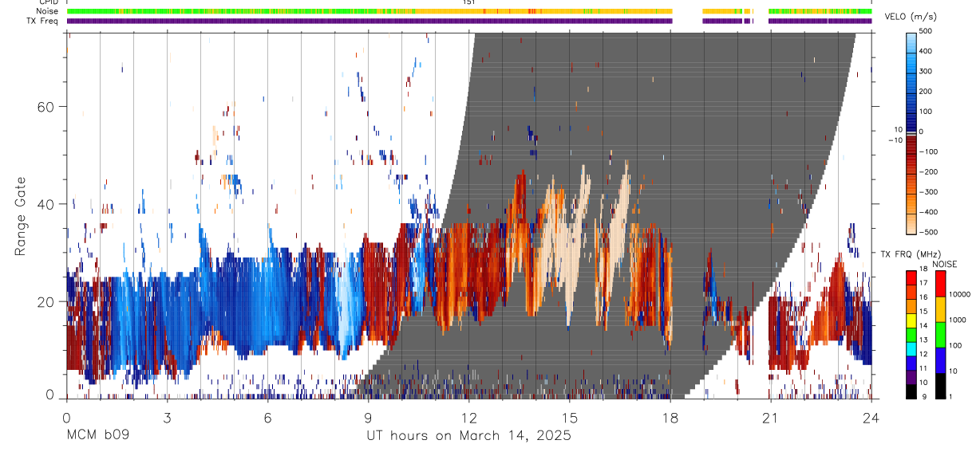Viewport: 980px width, 452px height.
Task: Click the purple TX Freq indicator strip
Action: tap(469, 21)
